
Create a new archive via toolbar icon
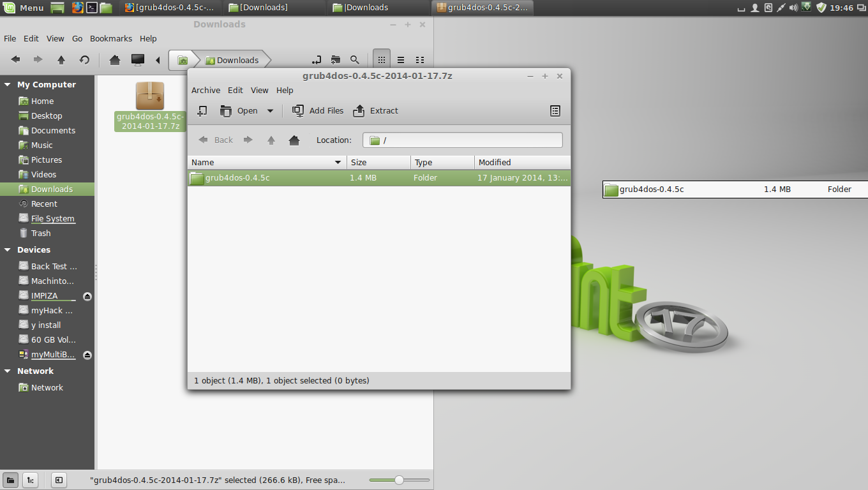[202, 110]
